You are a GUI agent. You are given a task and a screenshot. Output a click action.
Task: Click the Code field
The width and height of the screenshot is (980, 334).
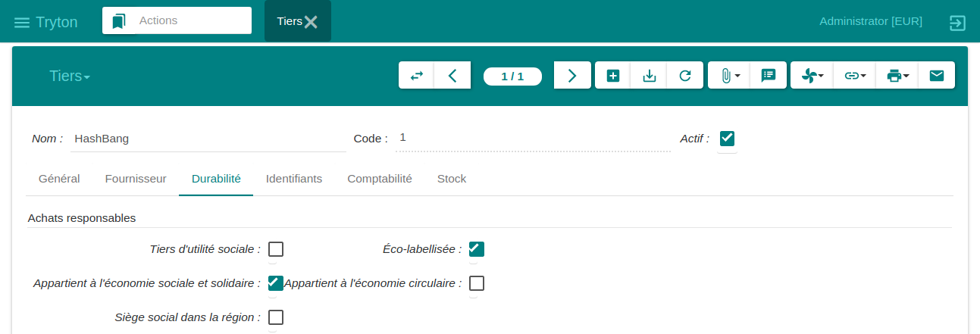(533, 138)
